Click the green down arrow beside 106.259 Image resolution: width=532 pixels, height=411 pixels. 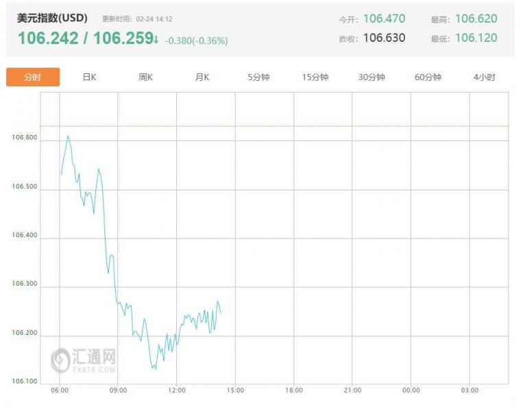tap(156, 40)
